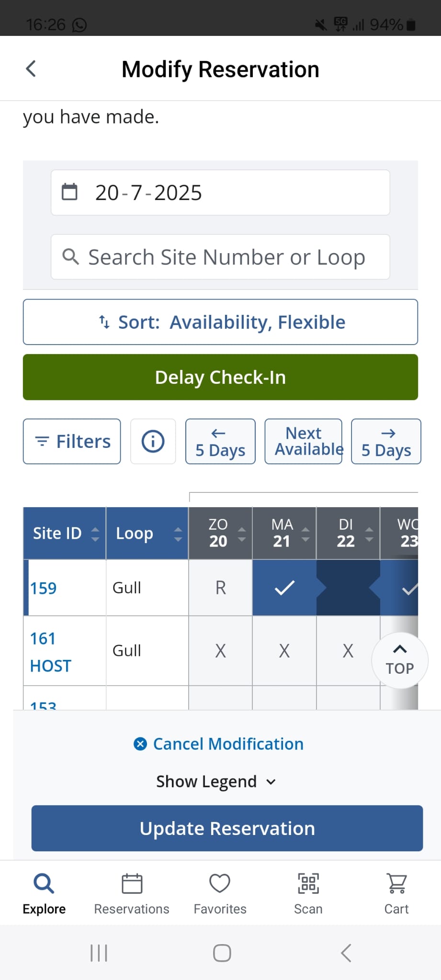This screenshot has width=441, height=980.
Task: Tap the back arrow in header
Action: coord(31,69)
